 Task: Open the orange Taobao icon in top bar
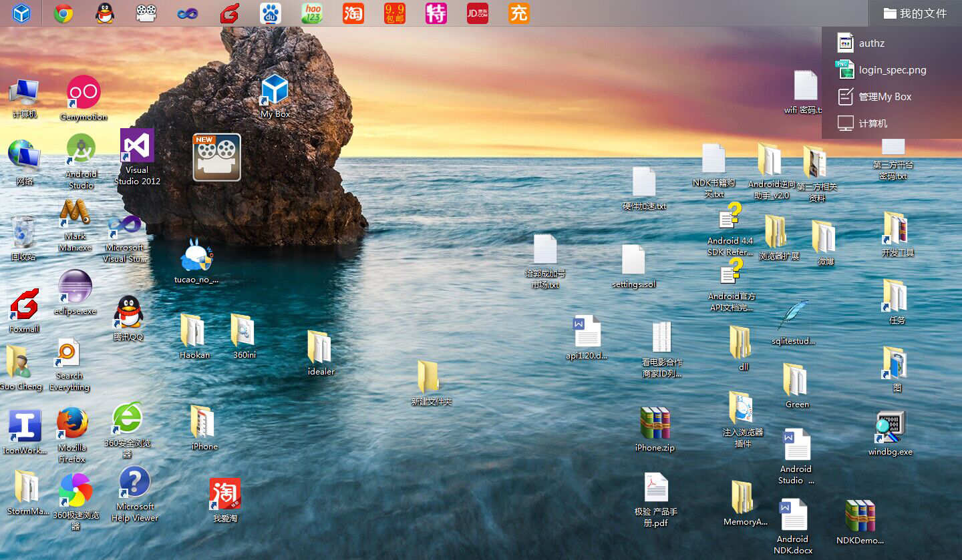click(353, 13)
